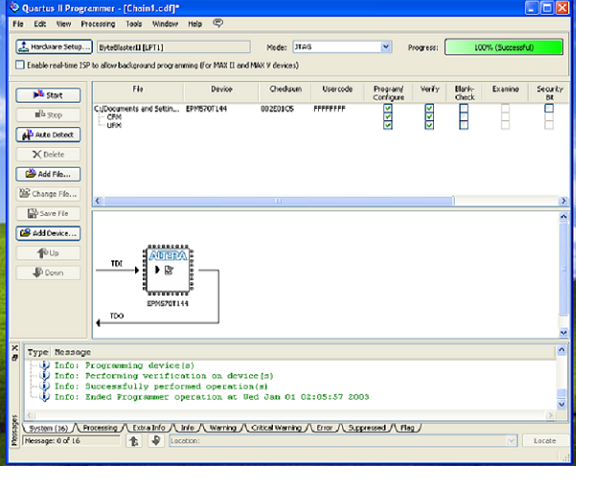Open the Add File dialog
Image resolution: width=613 pixels, height=480 pixels.
48,174
